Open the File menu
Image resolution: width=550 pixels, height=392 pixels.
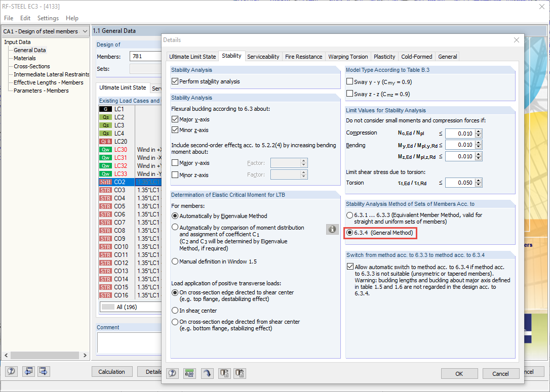click(x=9, y=18)
